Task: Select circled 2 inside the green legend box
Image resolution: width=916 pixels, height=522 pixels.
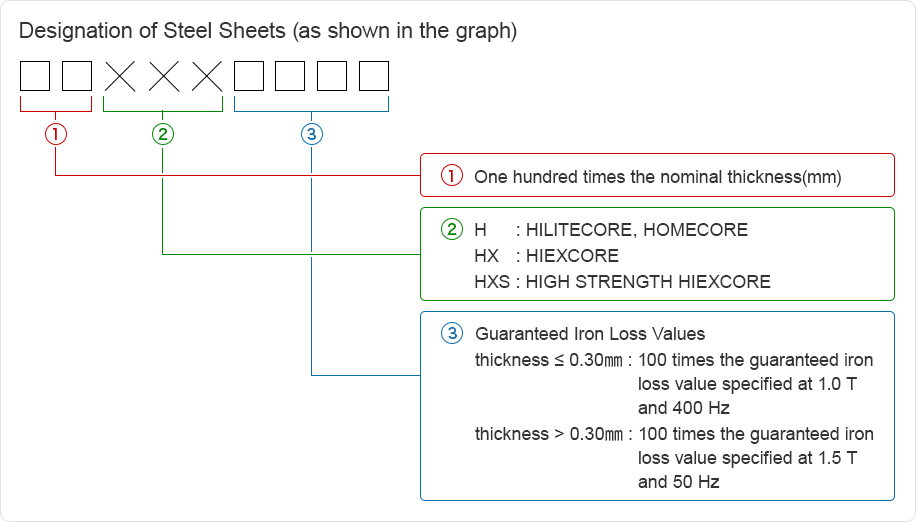Action: pos(452,229)
